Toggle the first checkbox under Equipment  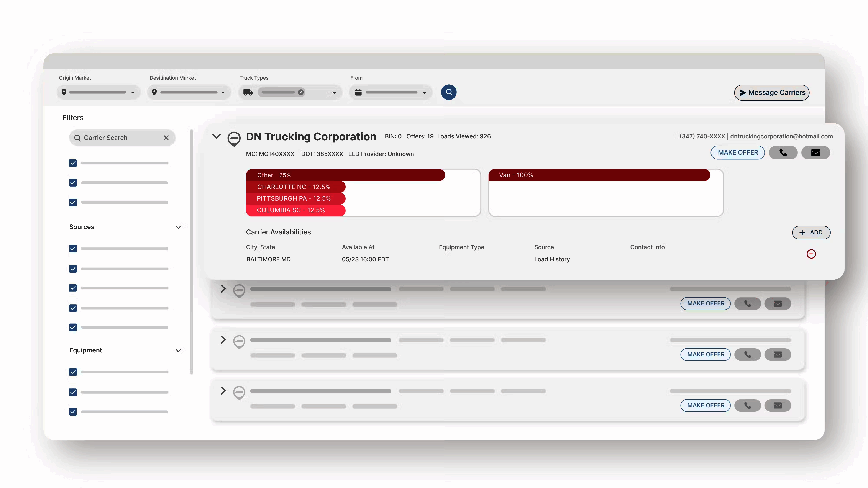point(73,372)
